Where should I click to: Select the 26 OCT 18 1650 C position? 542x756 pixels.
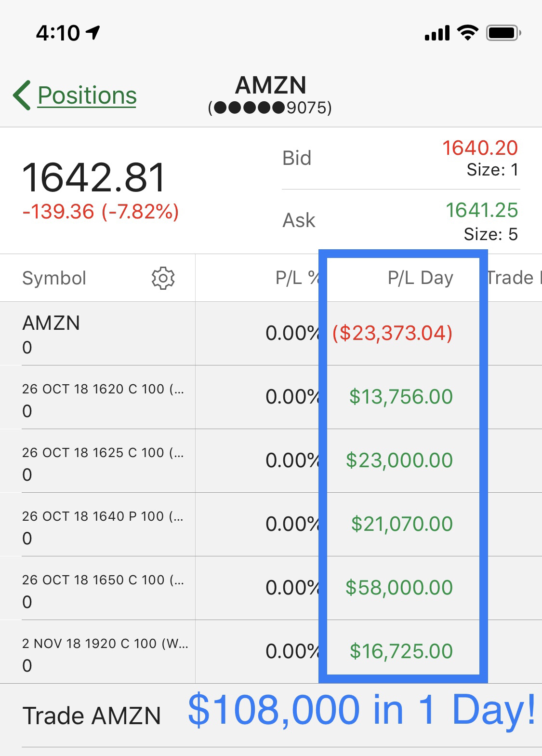(x=103, y=588)
